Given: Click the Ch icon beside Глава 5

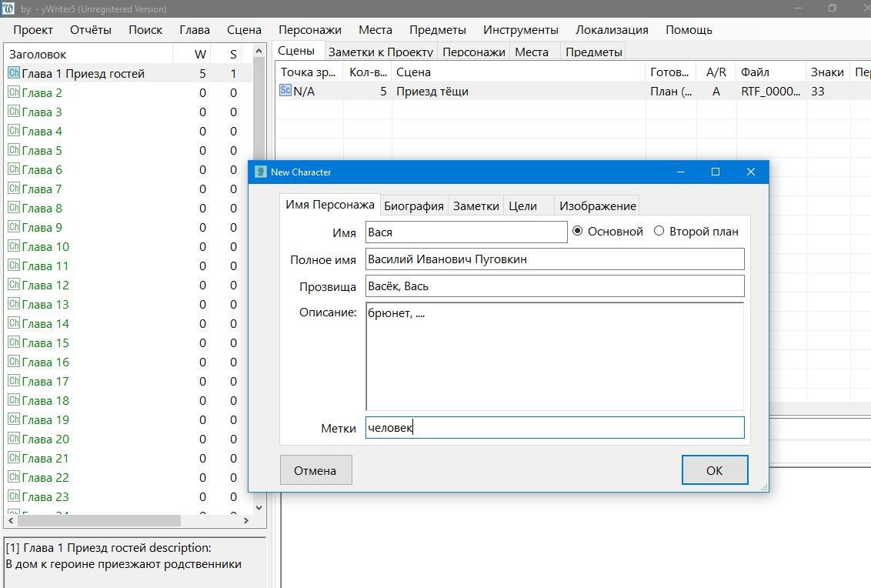Looking at the screenshot, I should [13, 150].
